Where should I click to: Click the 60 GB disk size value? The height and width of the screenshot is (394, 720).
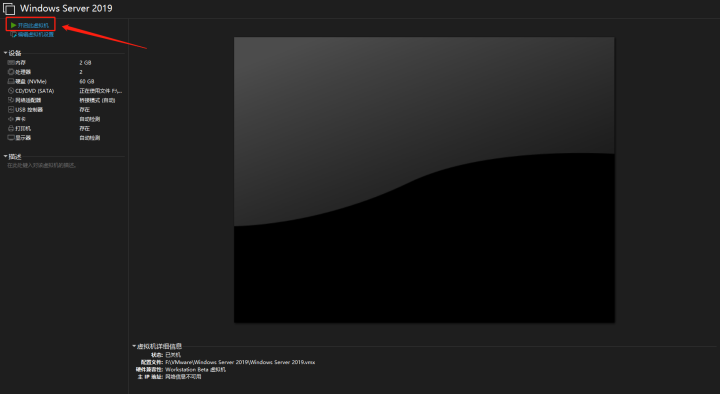(x=87, y=81)
